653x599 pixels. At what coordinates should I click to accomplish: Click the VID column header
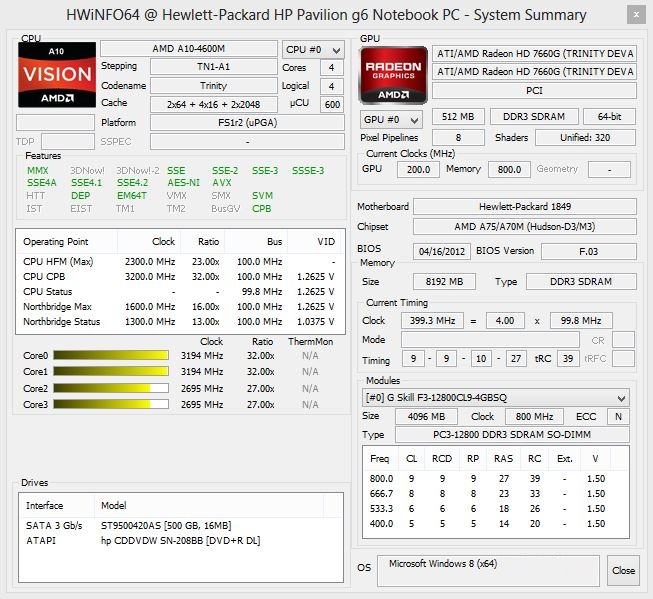[314, 242]
